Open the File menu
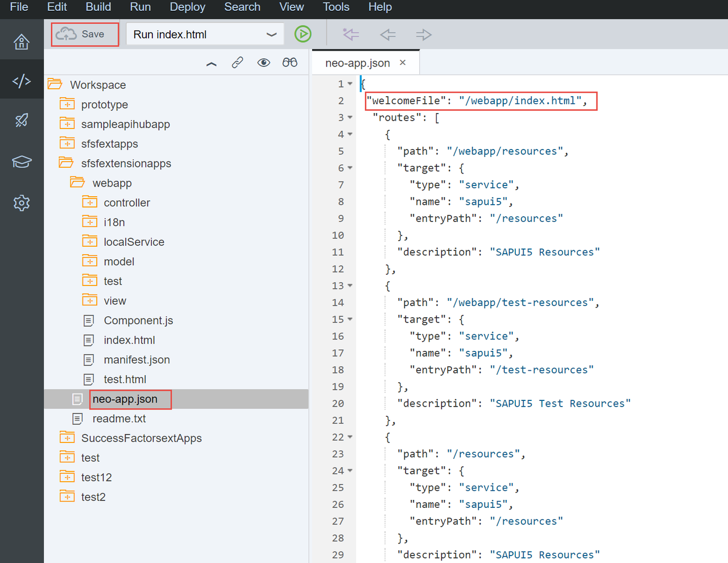This screenshot has width=728, height=563. (x=19, y=7)
